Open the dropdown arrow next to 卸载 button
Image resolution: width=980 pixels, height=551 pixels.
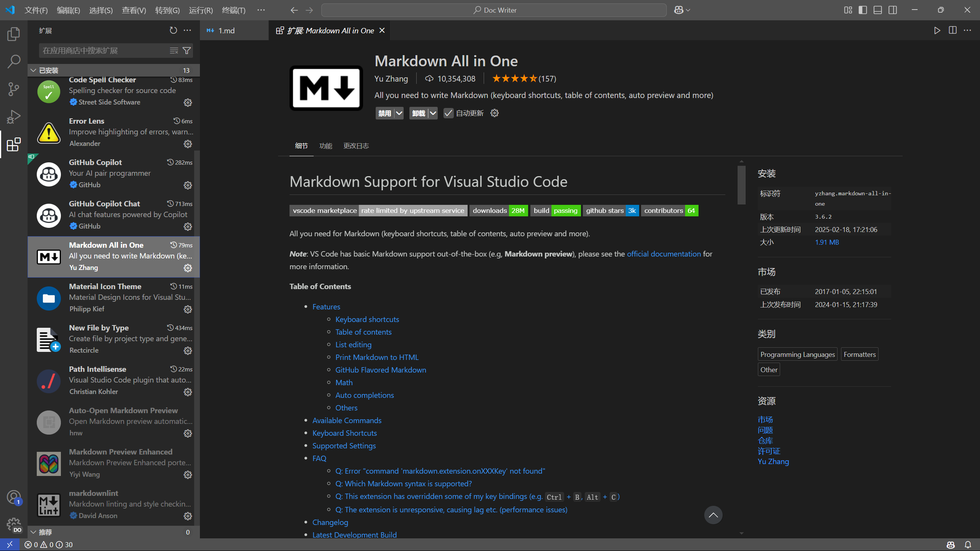click(x=433, y=113)
